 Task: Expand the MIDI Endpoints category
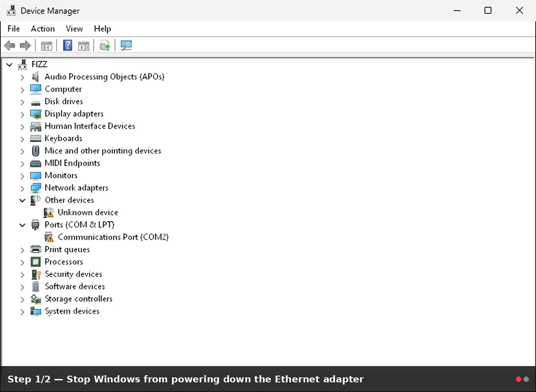[x=22, y=163]
